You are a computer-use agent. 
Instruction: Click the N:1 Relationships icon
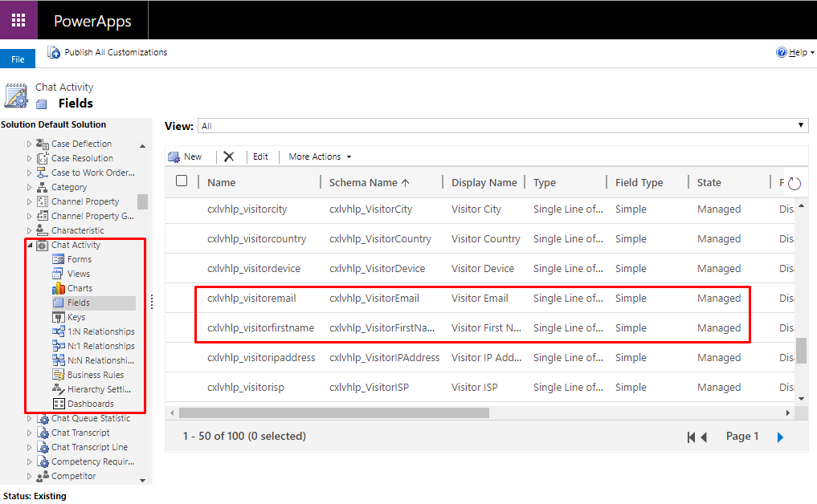59,346
